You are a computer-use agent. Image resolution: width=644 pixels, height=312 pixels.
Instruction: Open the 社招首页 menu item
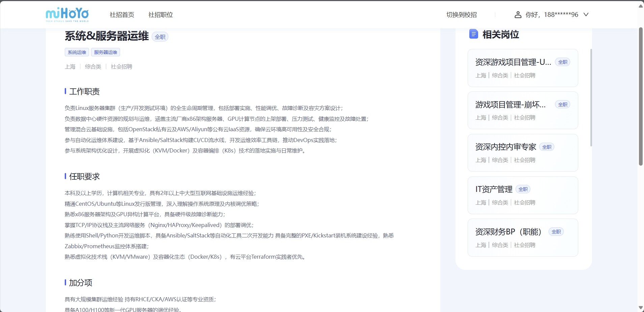122,15
